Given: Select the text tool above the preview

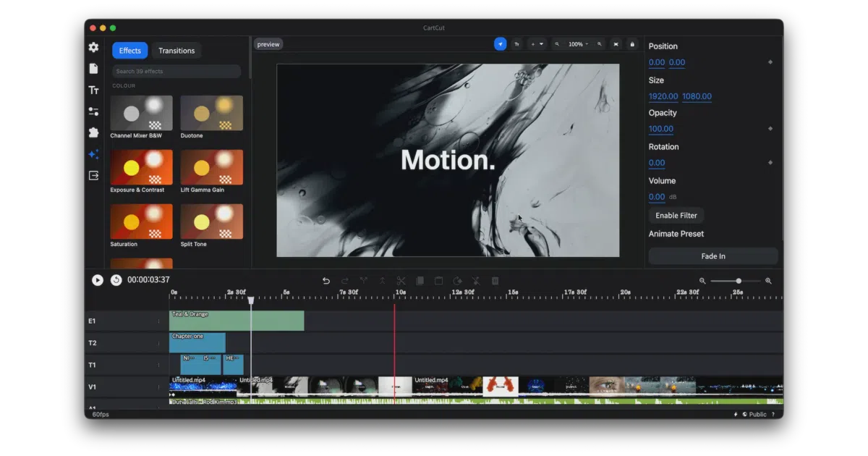Looking at the screenshot, I should click(516, 44).
